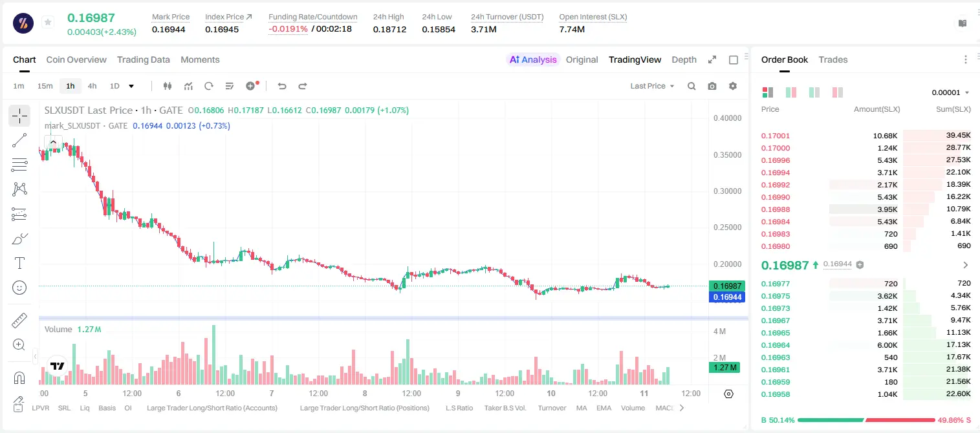980x433 pixels.
Task: Click the 0.17001 ask price row
Action: pyautogui.click(x=866, y=136)
